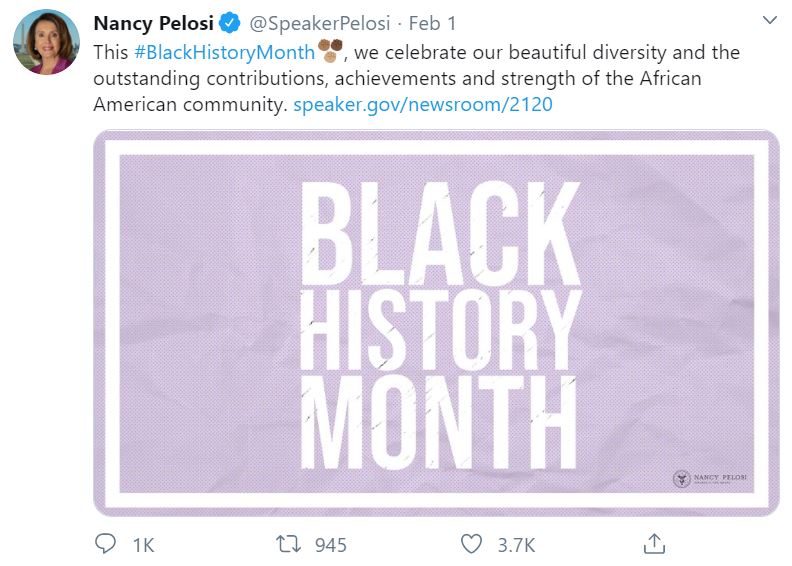This screenshot has width=792, height=566.
Task: Expand the tweet options chevron
Action: click(x=768, y=21)
